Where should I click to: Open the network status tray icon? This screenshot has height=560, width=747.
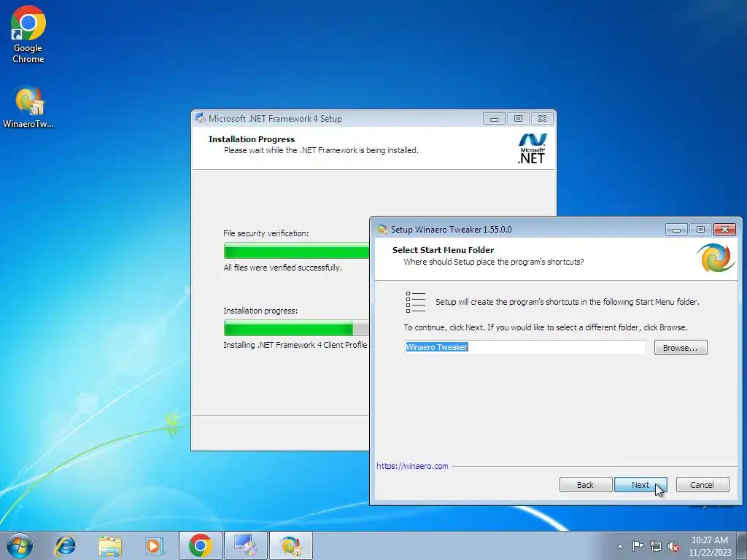click(656, 546)
